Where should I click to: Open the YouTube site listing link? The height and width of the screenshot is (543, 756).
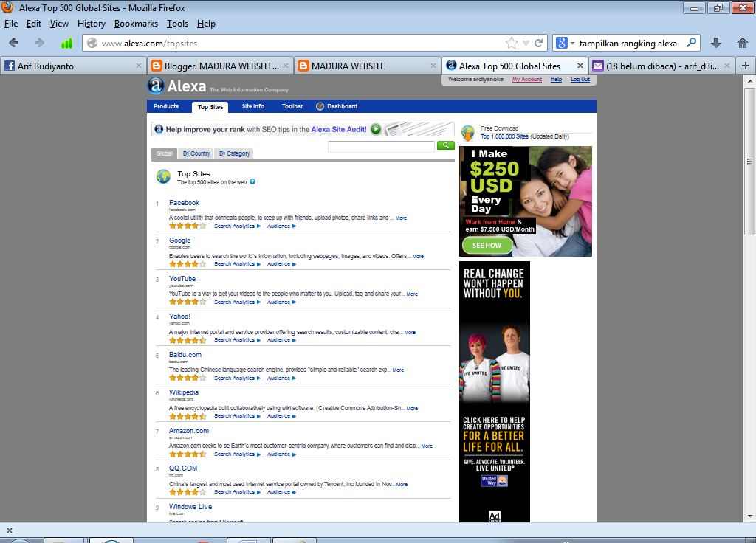click(x=182, y=279)
